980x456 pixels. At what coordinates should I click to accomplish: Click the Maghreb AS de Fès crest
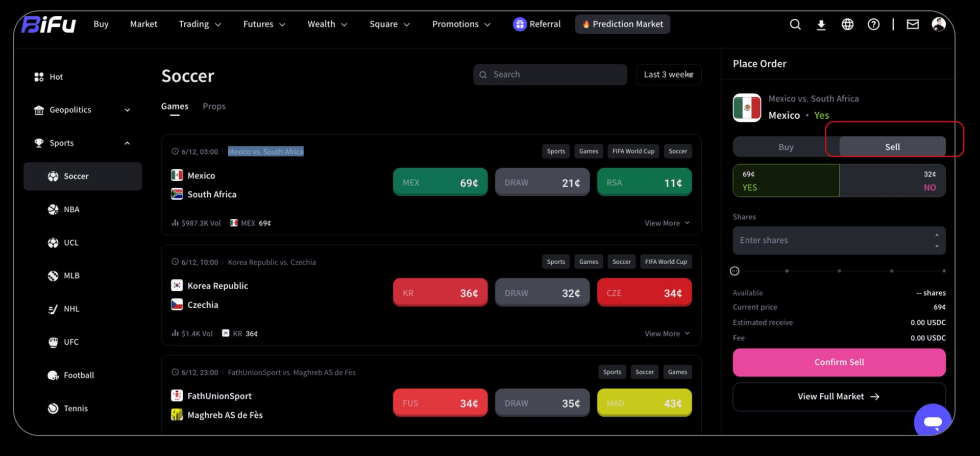[177, 415]
